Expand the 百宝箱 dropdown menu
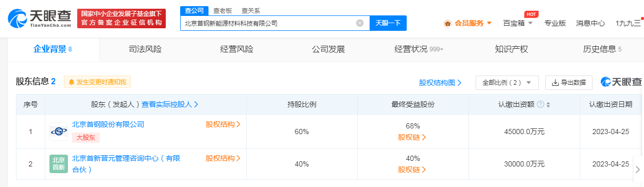 tap(530, 23)
